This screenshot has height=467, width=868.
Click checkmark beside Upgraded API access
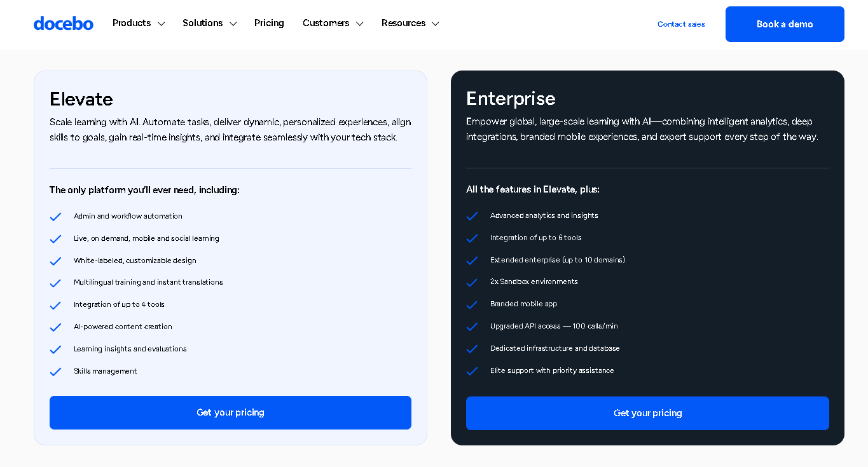472,327
